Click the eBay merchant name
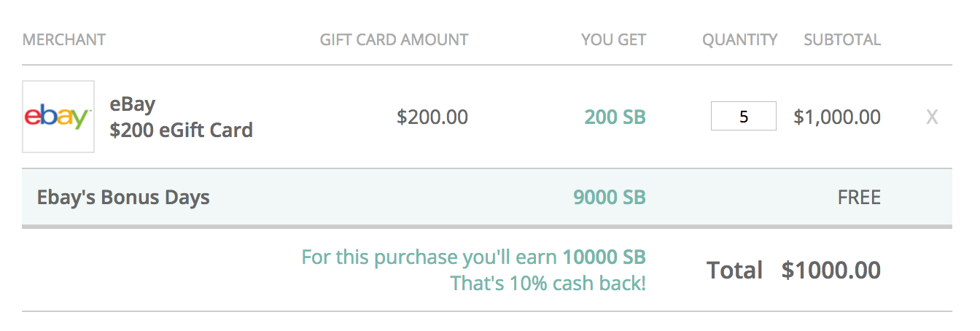 point(133,104)
